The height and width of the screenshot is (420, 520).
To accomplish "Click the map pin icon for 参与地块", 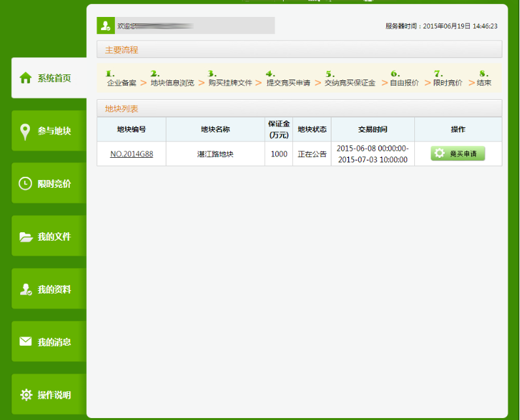I will pos(25,131).
